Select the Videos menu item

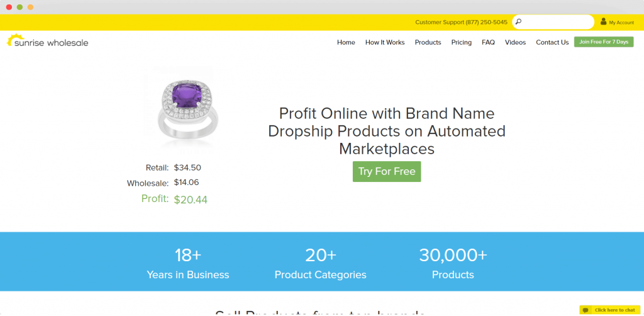click(x=516, y=42)
